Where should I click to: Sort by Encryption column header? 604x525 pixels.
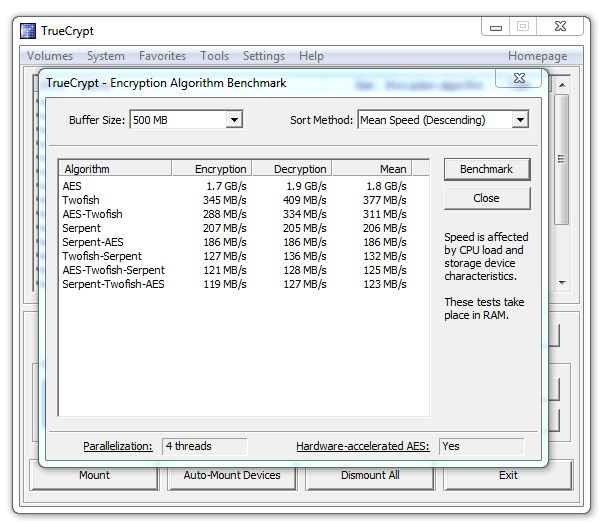pyautogui.click(x=212, y=169)
